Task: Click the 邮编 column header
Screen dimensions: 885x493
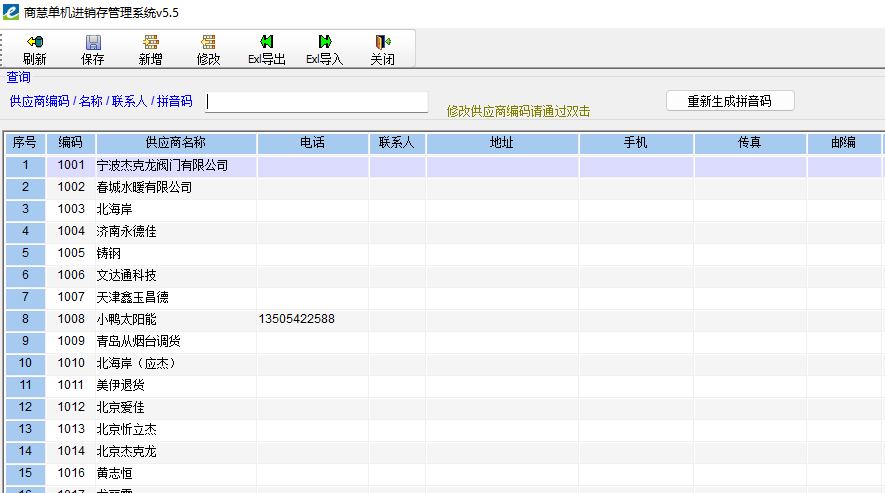Action: (x=843, y=143)
